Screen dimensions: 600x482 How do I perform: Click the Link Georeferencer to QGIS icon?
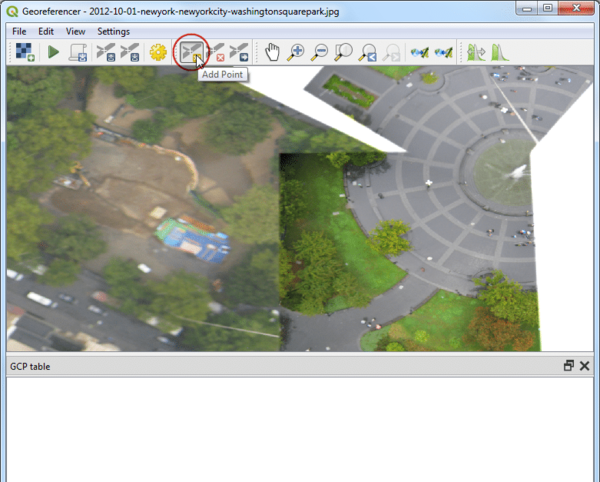pos(419,52)
